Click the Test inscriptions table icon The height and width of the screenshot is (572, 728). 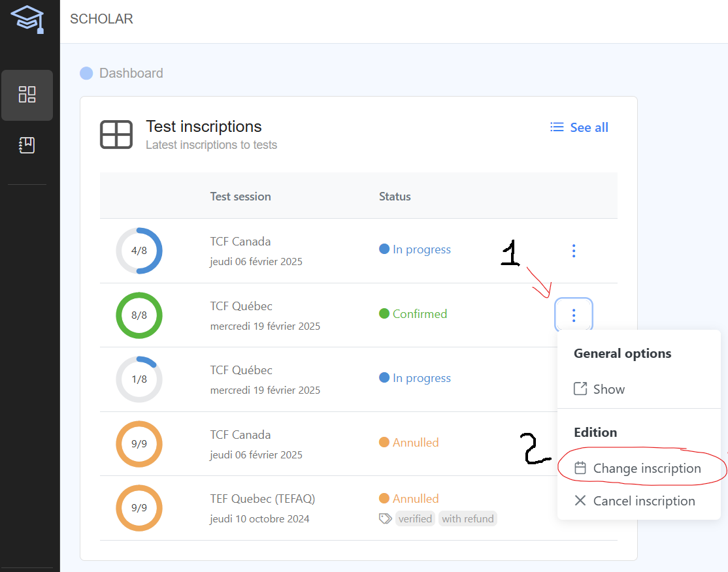tap(116, 135)
